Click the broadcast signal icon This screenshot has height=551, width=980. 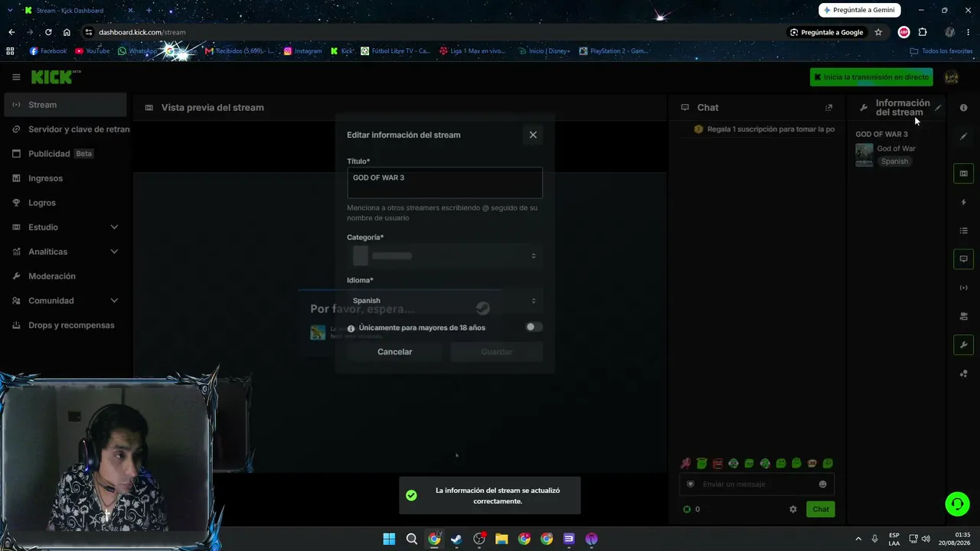coord(963,288)
